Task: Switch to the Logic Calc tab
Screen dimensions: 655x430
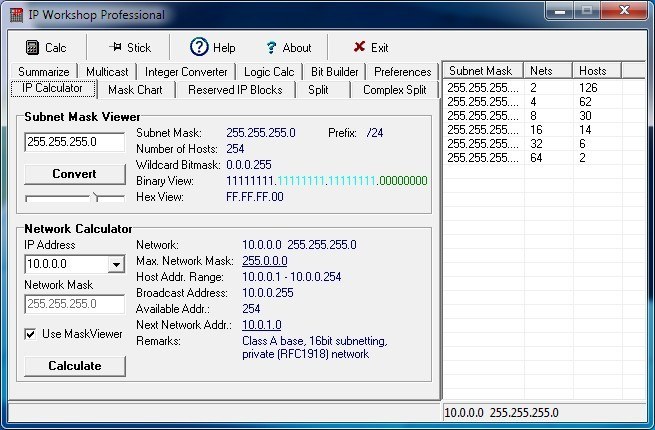Action: click(x=269, y=72)
